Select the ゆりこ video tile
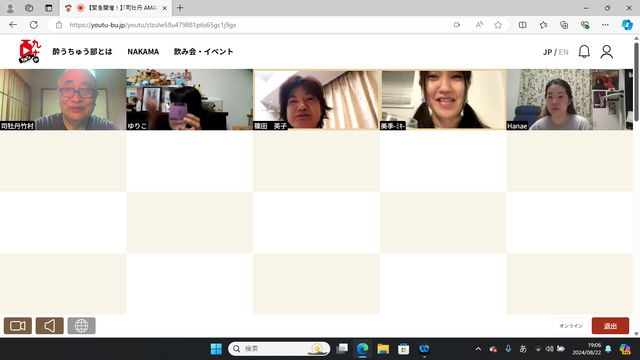640x360 pixels. coord(189,100)
